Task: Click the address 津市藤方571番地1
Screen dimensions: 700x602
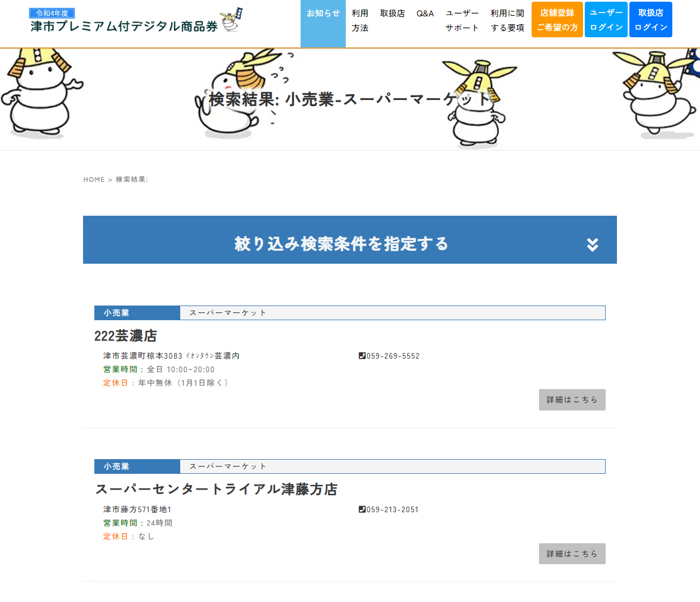Action: tap(137, 510)
